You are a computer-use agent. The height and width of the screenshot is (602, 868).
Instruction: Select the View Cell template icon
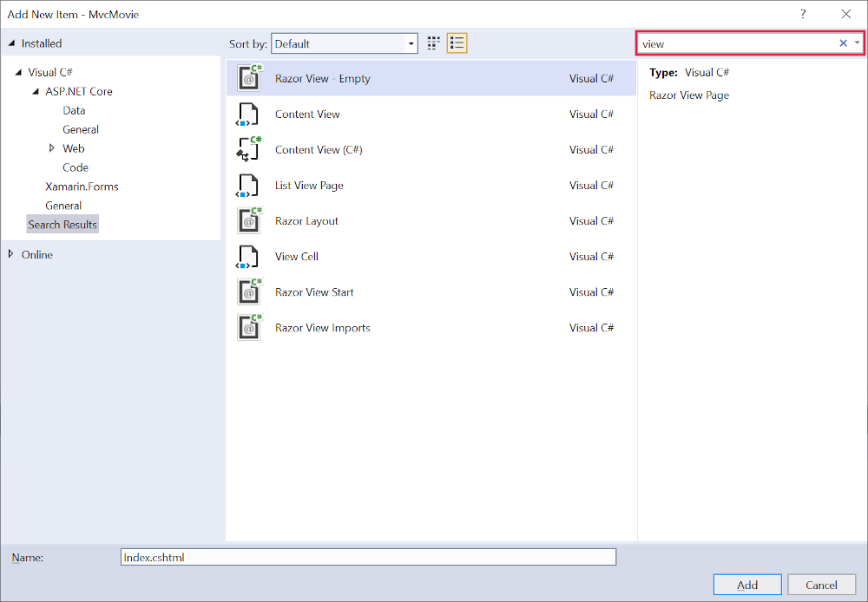tap(248, 257)
